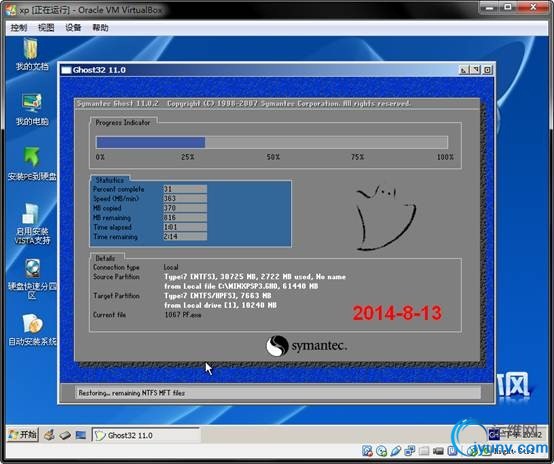Click the first quick launch icon beside 开始
This screenshot has height=464, width=554.
(49, 435)
